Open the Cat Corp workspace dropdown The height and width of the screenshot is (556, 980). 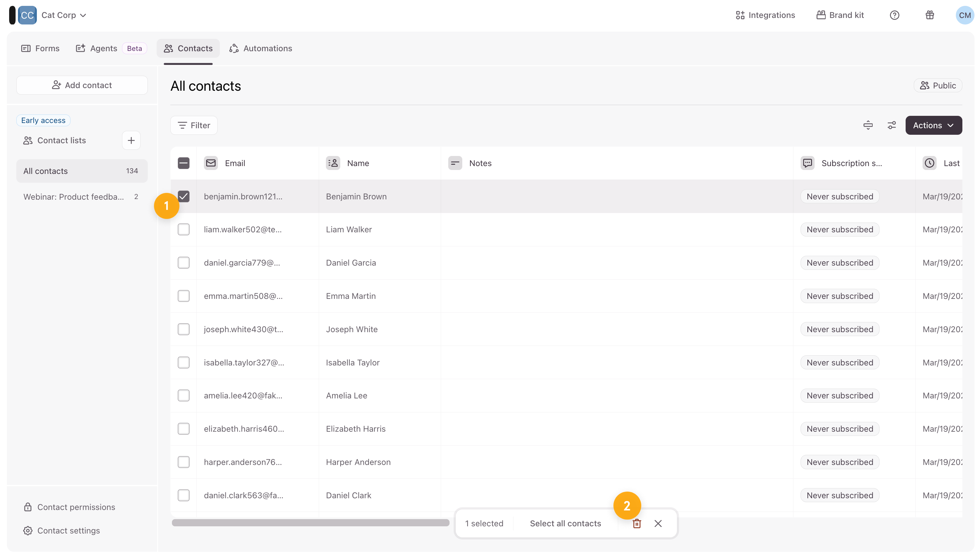click(x=63, y=15)
